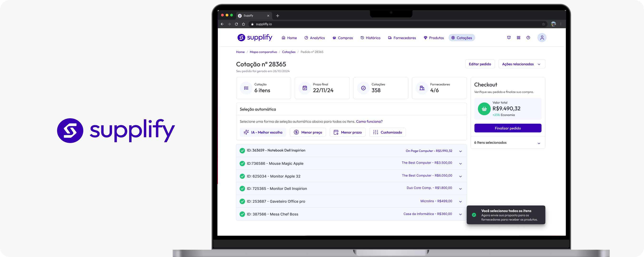Open the browser three-dot menu
The height and width of the screenshot is (257, 644).
[x=561, y=24]
